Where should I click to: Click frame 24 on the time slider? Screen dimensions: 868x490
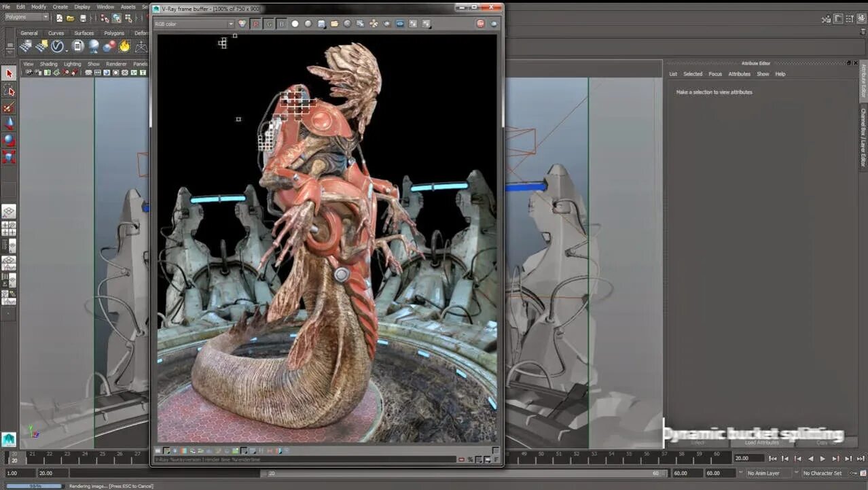pos(84,454)
